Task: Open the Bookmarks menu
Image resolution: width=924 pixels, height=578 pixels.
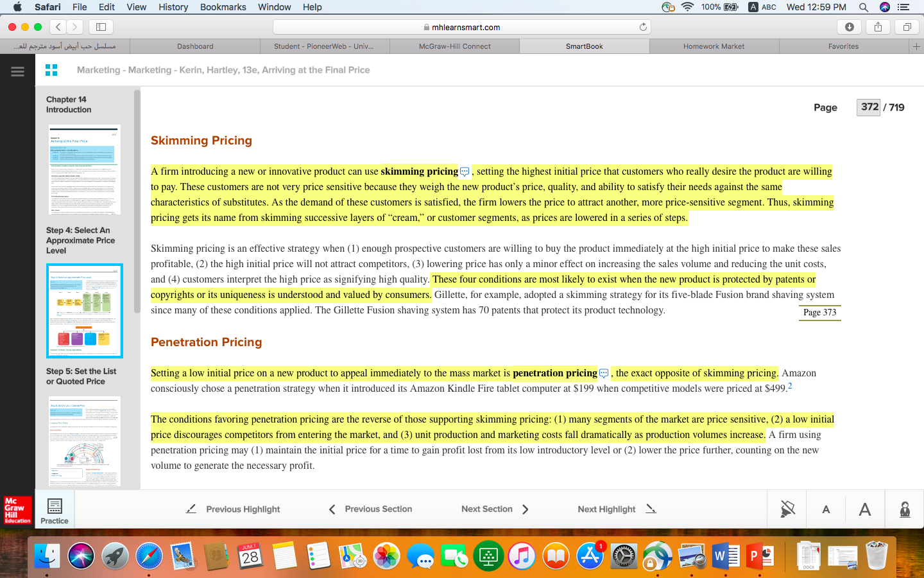Action: (223, 7)
